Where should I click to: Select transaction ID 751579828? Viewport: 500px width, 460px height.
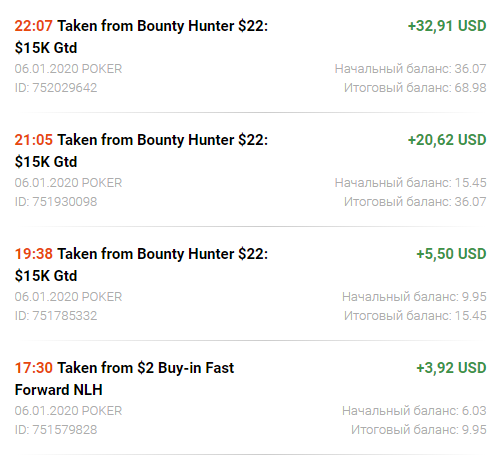(56, 430)
